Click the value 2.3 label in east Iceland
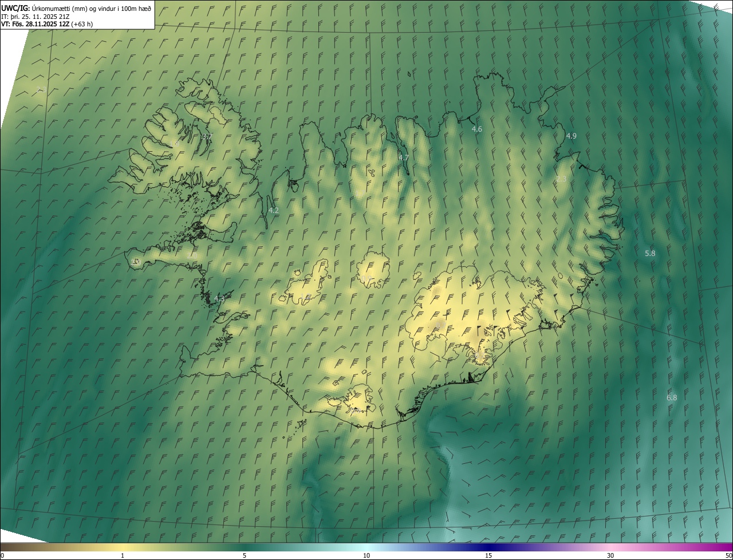The height and width of the screenshot is (560, 733). (561, 179)
